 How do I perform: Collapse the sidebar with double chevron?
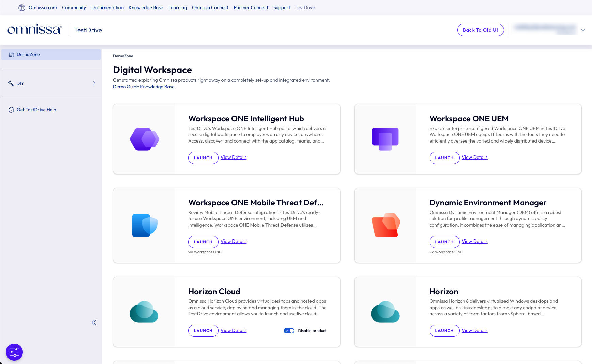pyautogui.click(x=94, y=322)
